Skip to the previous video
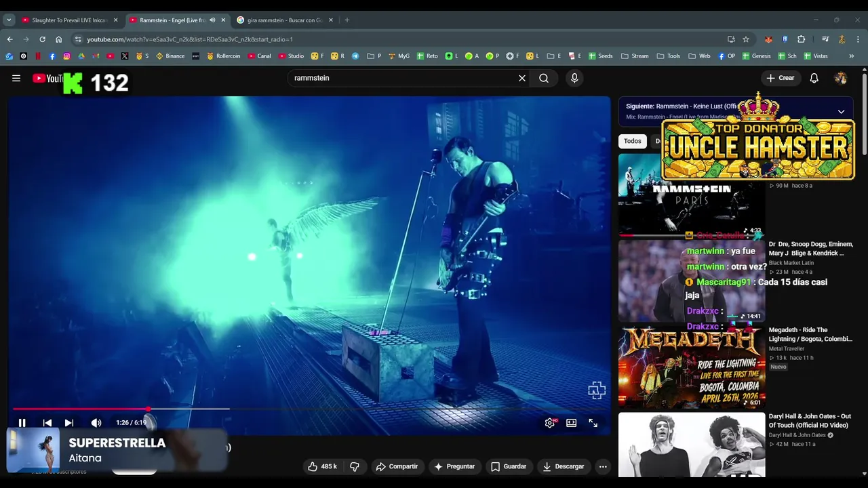 (x=47, y=423)
